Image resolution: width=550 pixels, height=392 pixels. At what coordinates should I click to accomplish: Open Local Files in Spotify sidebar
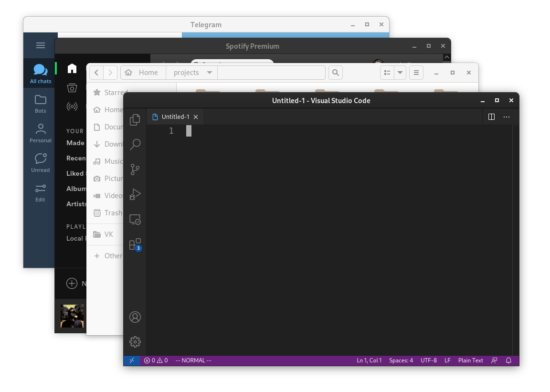(x=76, y=238)
